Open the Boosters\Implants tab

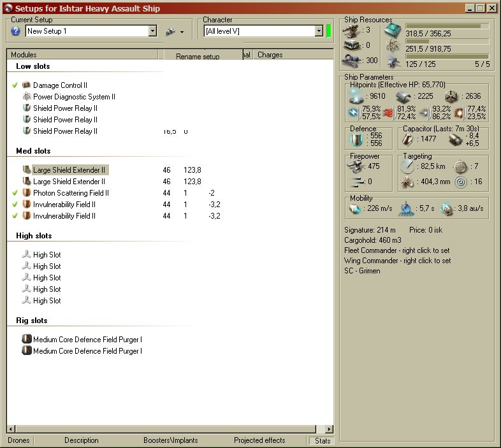click(x=171, y=440)
